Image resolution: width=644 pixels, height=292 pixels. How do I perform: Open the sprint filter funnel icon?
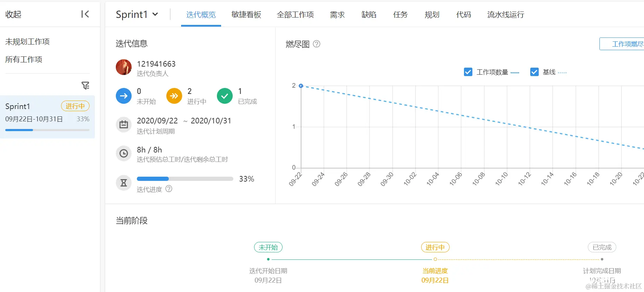coord(85,86)
